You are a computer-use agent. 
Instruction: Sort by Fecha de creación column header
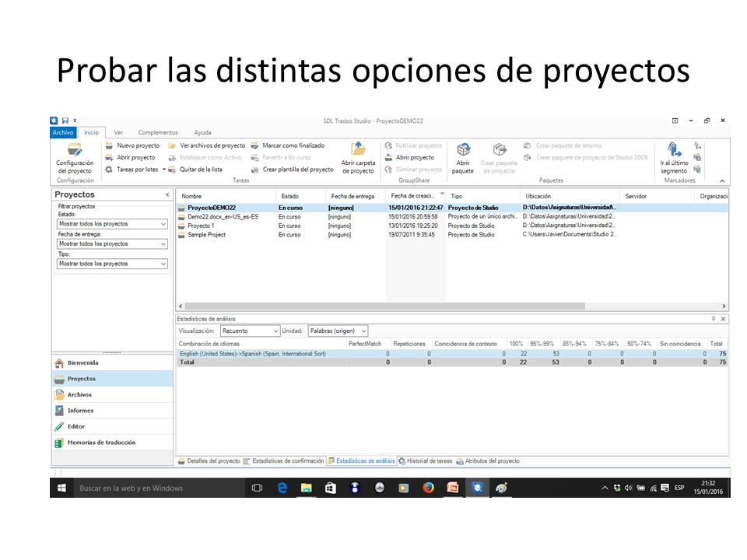(416, 196)
